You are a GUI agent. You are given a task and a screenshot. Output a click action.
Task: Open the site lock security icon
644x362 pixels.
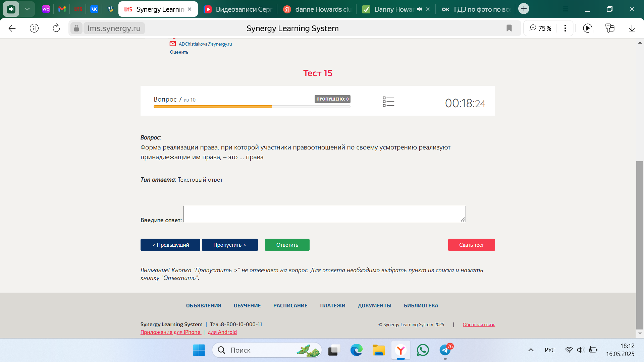click(x=76, y=28)
